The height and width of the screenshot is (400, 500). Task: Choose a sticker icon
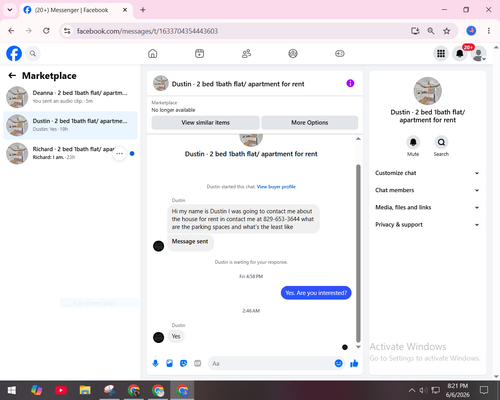pyautogui.click(x=183, y=363)
